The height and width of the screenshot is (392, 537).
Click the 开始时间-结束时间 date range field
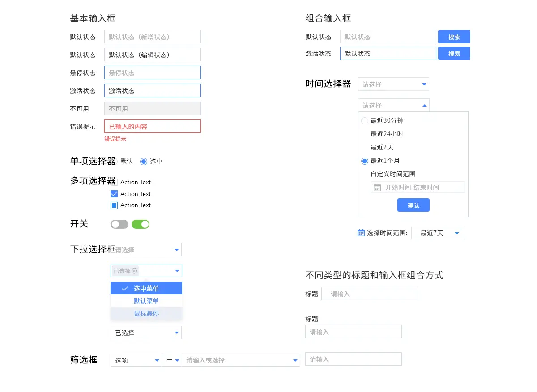[418, 187]
